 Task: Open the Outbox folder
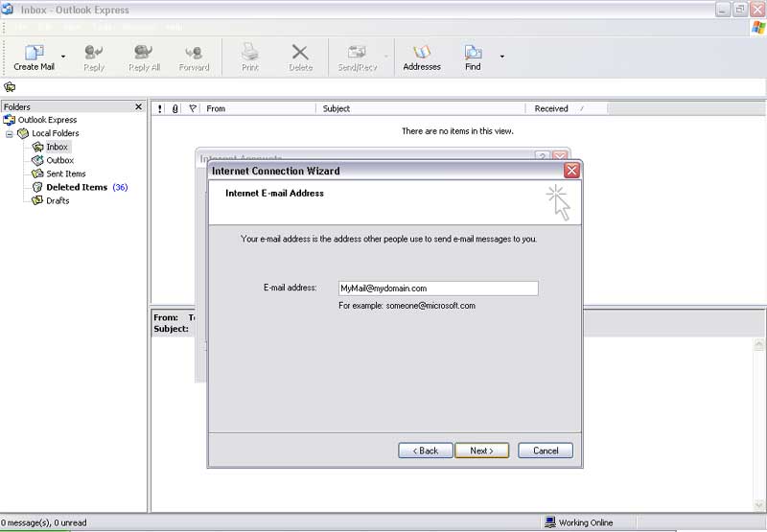(53, 160)
